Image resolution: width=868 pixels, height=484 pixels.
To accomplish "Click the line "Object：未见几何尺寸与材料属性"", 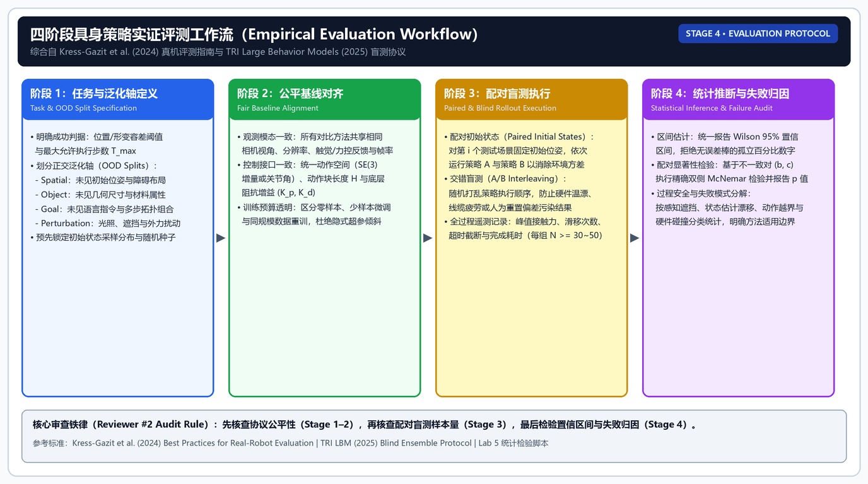I will 100,195.
